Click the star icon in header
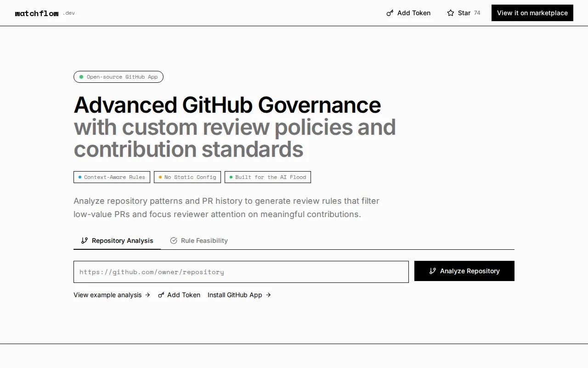588x368 pixels. [x=451, y=13]
